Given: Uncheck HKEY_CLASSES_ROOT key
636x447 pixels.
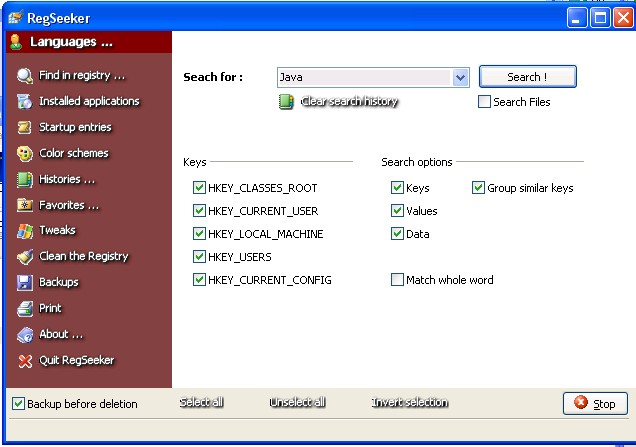Looking at the screenshot, I should click(x=199, y=188).
